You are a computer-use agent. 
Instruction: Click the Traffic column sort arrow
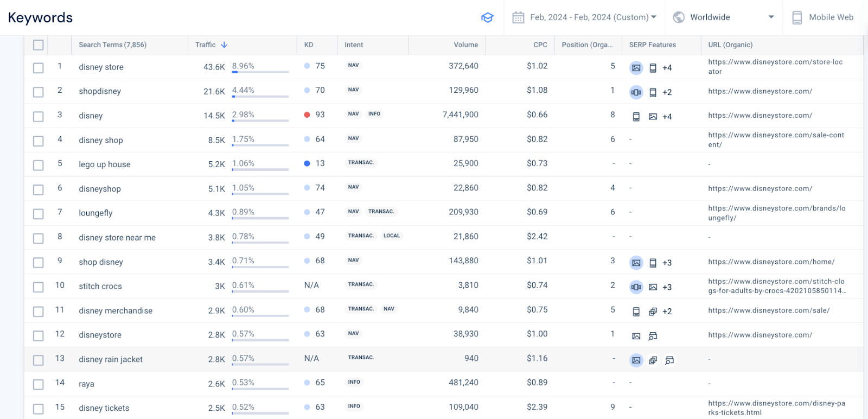[224, 45]
